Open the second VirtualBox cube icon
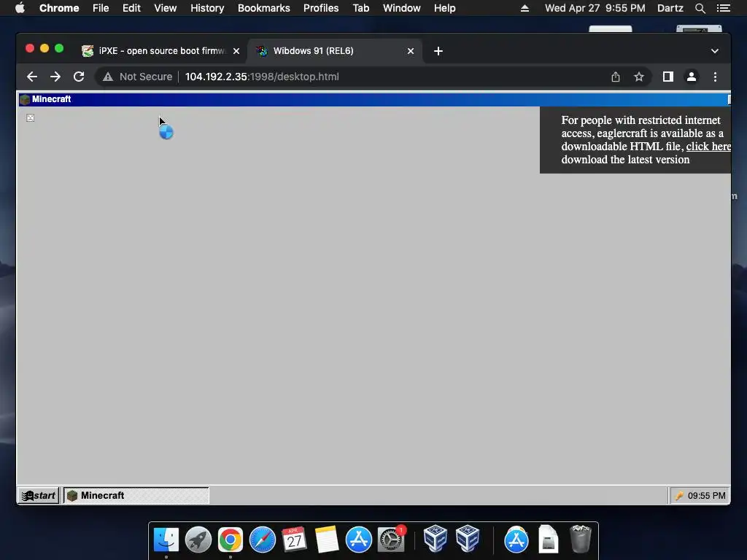 click(x=468, y=538)
